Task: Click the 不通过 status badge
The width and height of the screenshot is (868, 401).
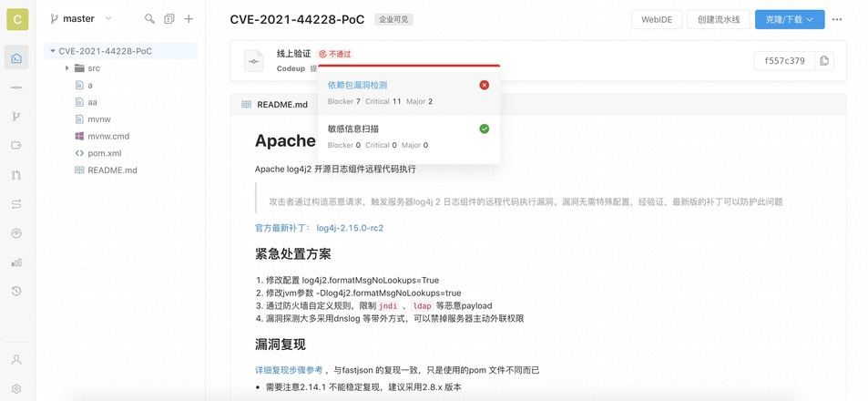Action: [x=335, y=54]
